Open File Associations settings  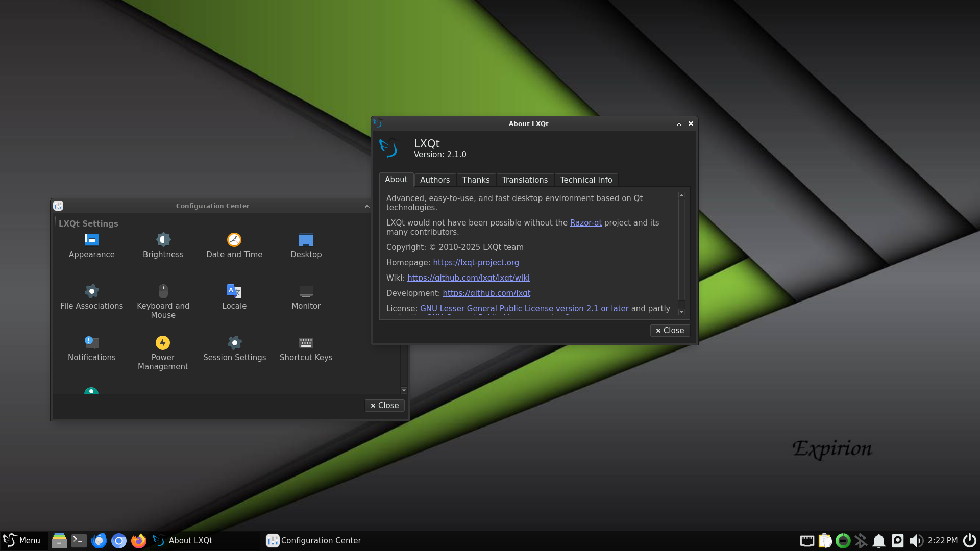point(92,297)
